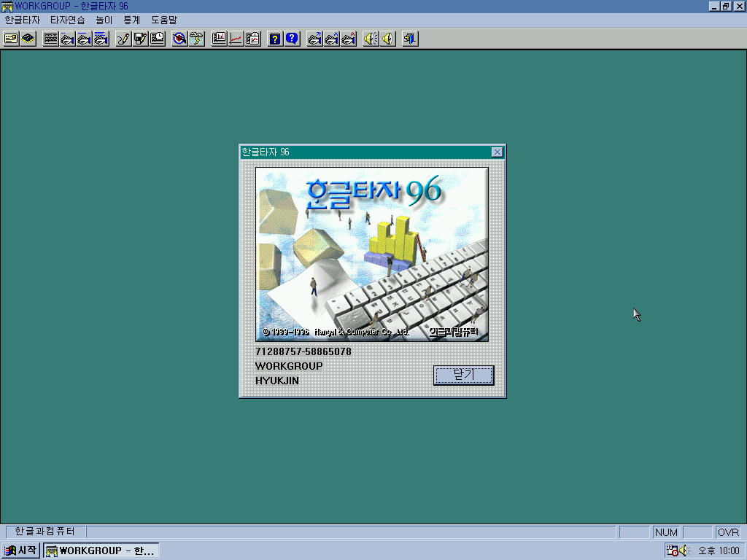Click the 한글과컴퓨터 status bar text

click(x=44, y=532)
